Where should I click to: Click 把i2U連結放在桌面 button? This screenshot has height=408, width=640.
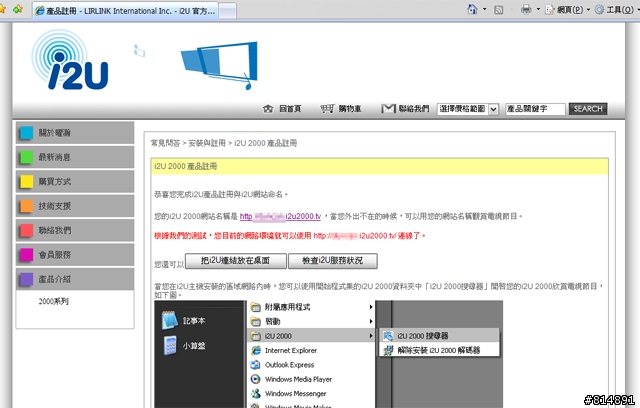[236, 261]
